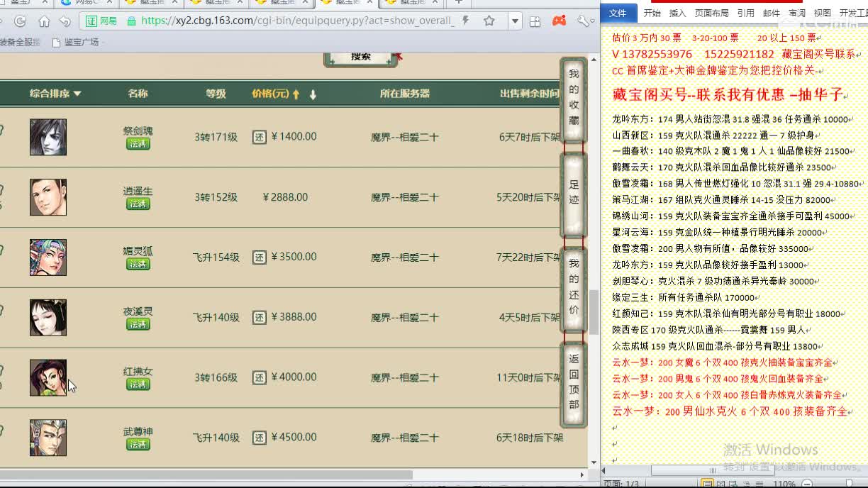Select the ¥2888.00 price
Screen dimensions: 868x488
pos(285,197)
